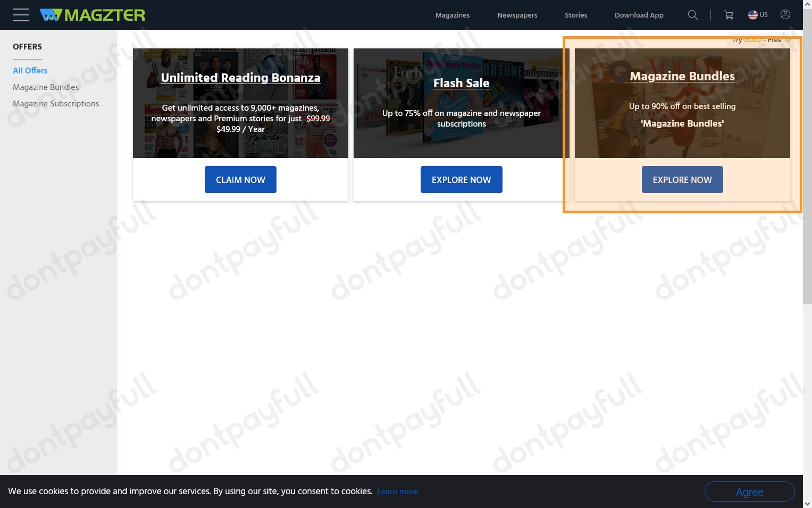Select All Offers in sidebar
812x508 pixels.
coord(30,71)
